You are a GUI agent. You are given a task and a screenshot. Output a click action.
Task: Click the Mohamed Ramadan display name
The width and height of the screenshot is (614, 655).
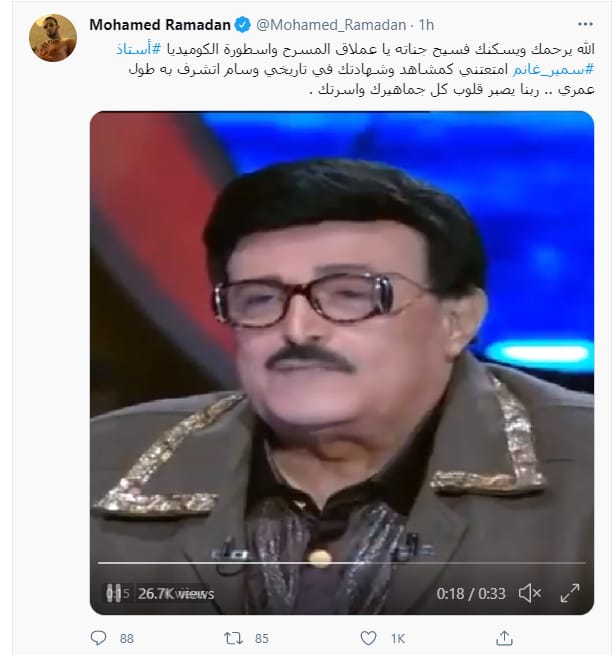pos(160,25)
